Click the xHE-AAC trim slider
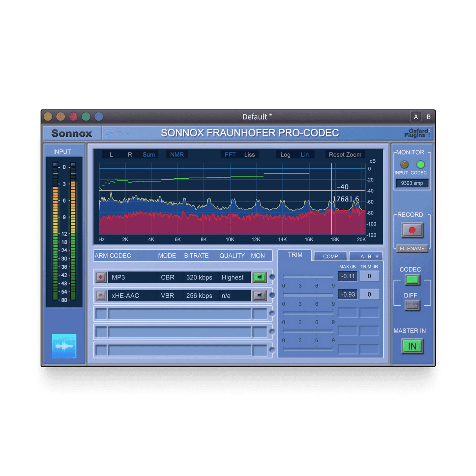The width and height of the screenshot is (476, 476). [308, 295]
